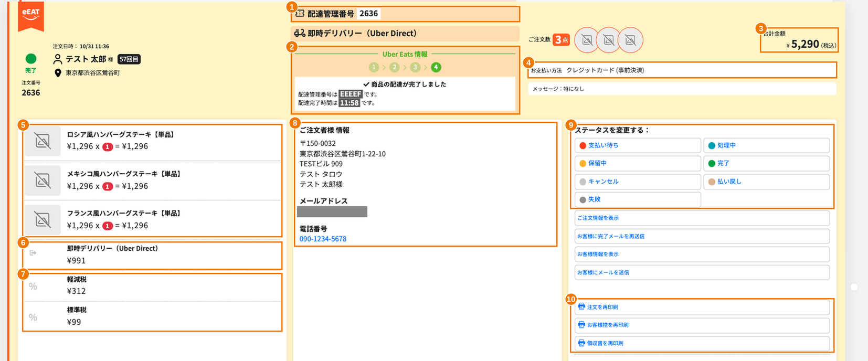Click the 配達管理番号 code EEEEF

point(351,94)
